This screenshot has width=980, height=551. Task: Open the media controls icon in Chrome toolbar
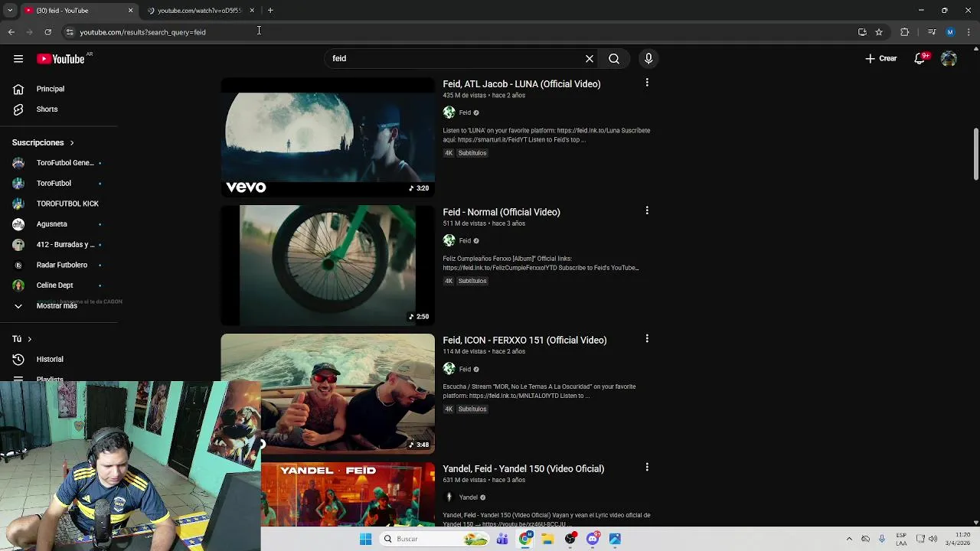[x=932, y=32]
